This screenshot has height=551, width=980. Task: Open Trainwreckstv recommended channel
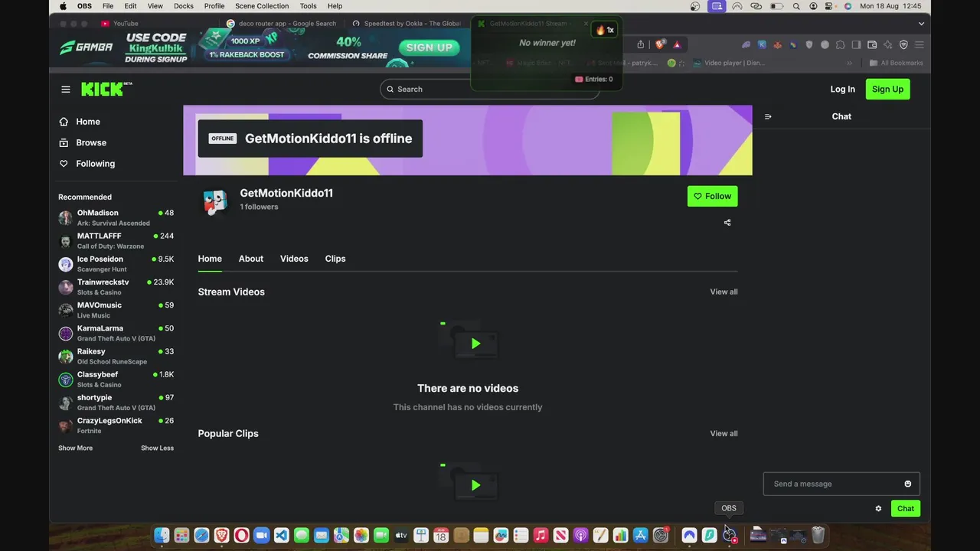coord(116,287)
